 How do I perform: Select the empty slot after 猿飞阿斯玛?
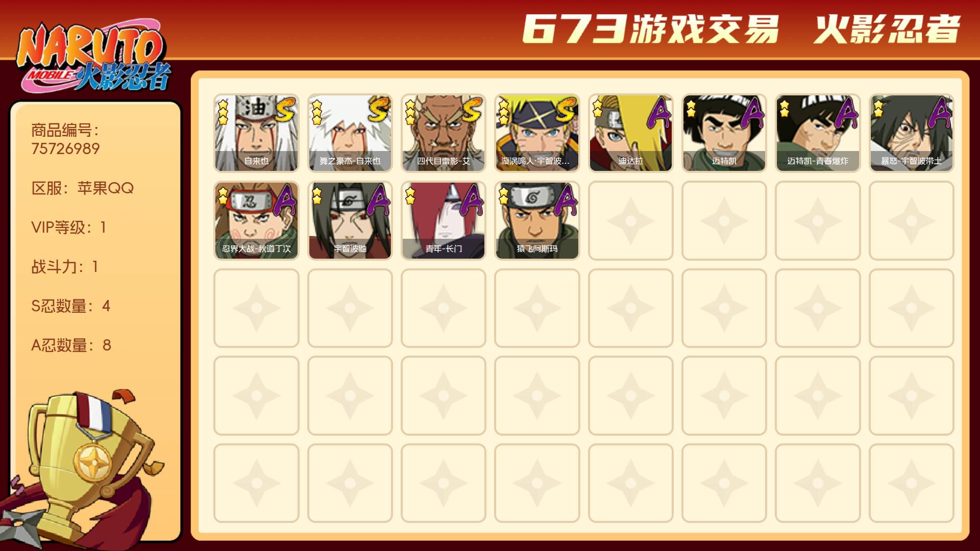[x=630, y=220]
